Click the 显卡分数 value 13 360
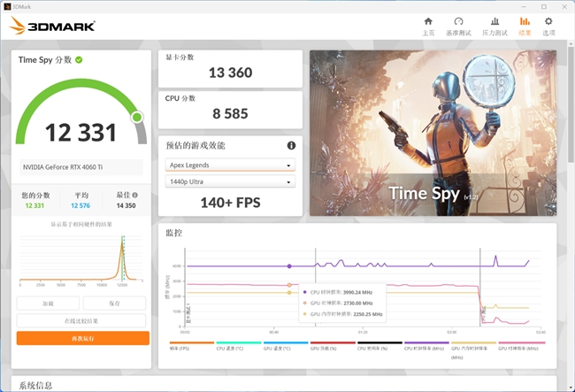The width and height of the screenshot is (575, 392). click(230, 73)
